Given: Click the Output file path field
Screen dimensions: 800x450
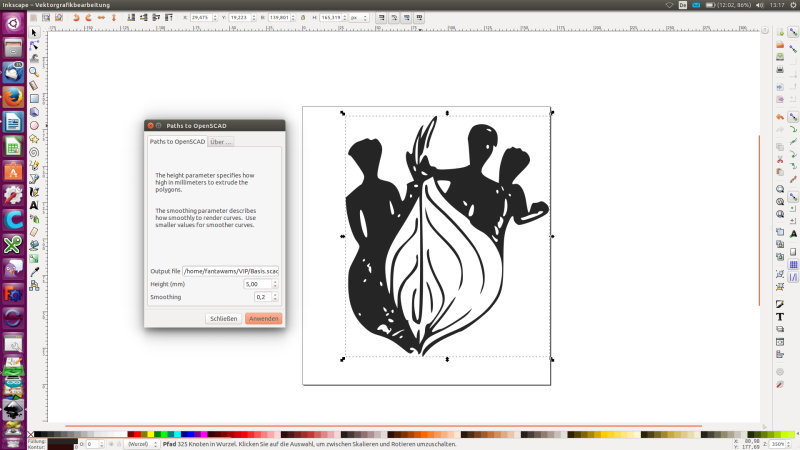Looking at the screenshot, I should (x=231, y=271).
